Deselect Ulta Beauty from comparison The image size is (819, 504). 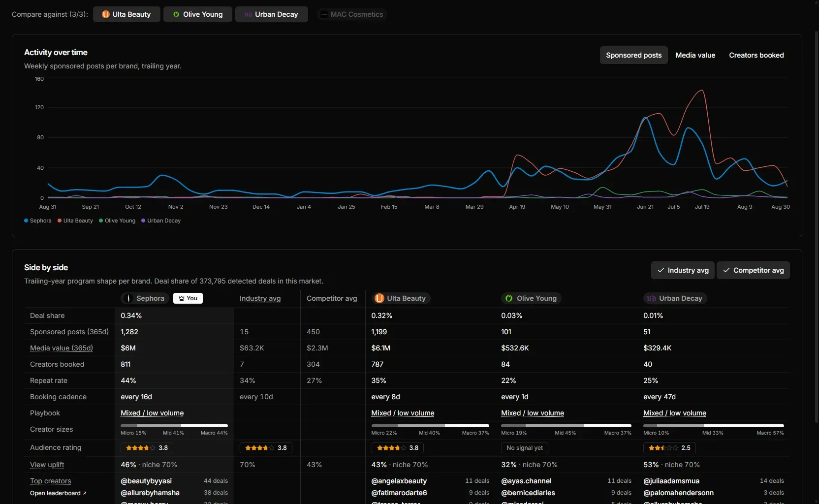tap(126, 14)
